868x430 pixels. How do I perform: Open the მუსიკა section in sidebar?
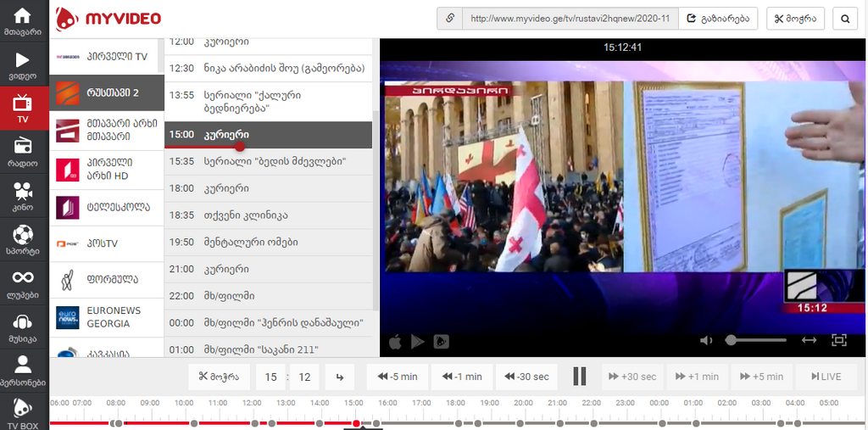click(x=23, y=326)
